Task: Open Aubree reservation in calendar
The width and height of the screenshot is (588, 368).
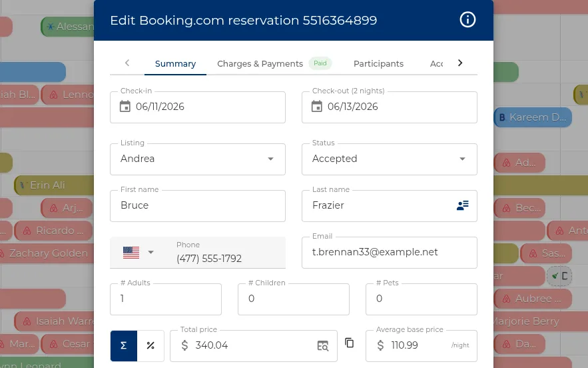Action: tap(533, 299)
